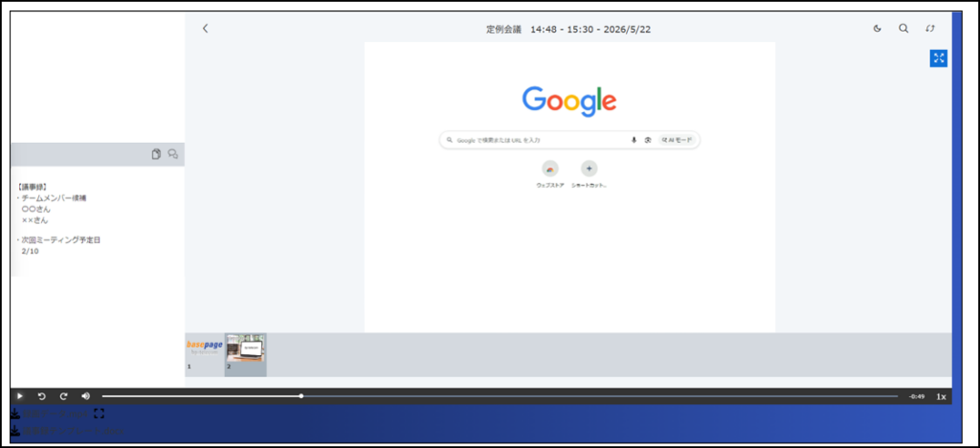Open search with the magnifier icon
Screen dimensions: 980x448
903,28
